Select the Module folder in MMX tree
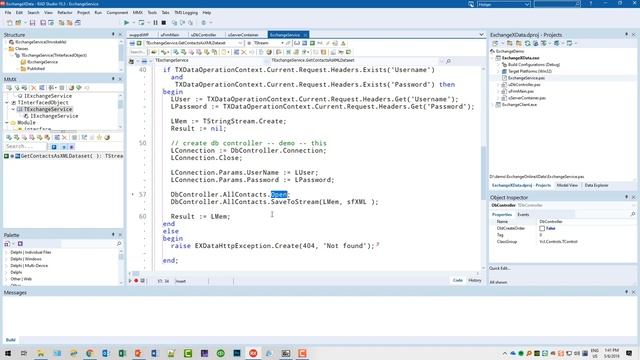Image resolution: width=640 pixels, height=360 pixels. 27,122
